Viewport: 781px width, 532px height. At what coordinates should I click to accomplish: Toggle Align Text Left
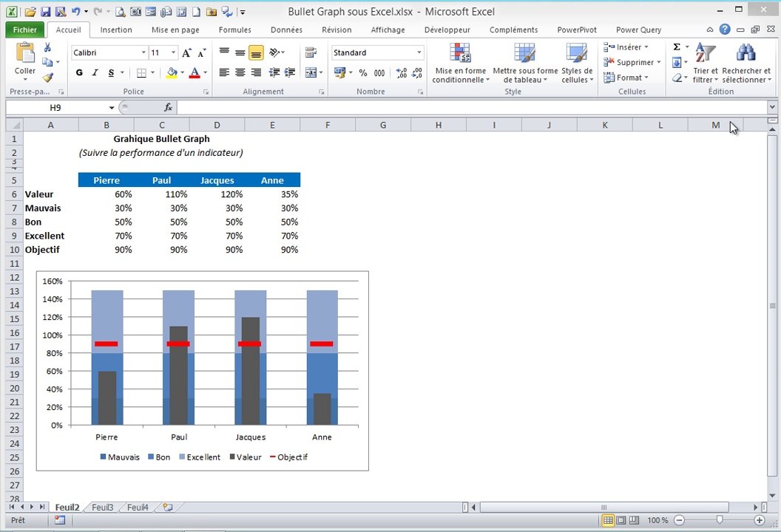click(224, 72)
